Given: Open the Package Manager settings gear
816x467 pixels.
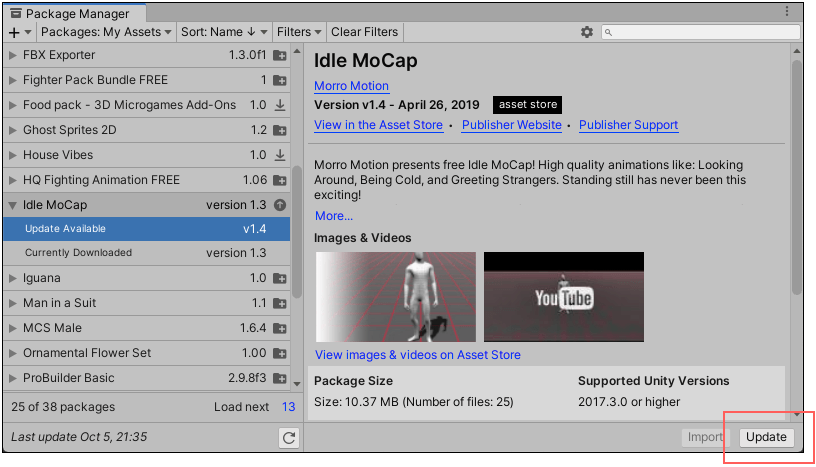Looking at the screenshot, I should click(x=587, y=32).
